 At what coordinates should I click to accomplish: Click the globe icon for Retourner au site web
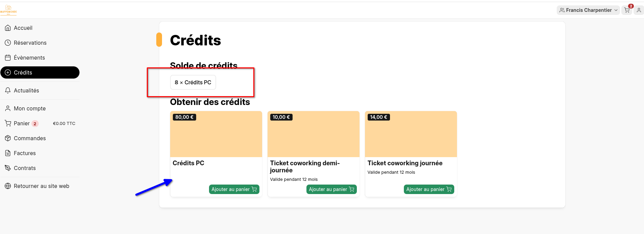tap(8, 186)
